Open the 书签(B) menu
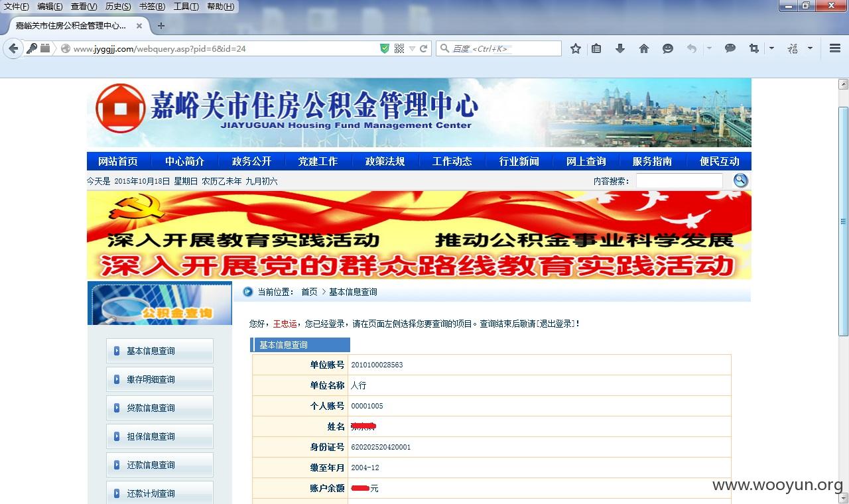Image resolution: width=849 pixels, height=504 pixels. 152,7
